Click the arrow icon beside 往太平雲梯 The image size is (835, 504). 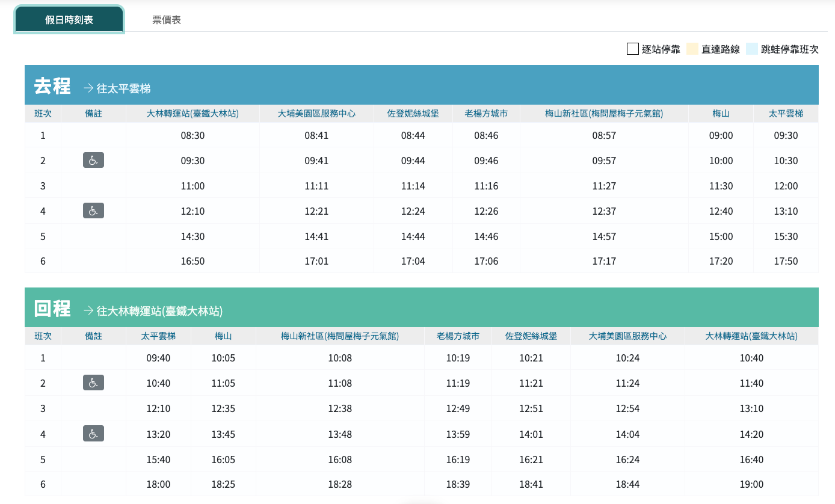coord(88,88)
